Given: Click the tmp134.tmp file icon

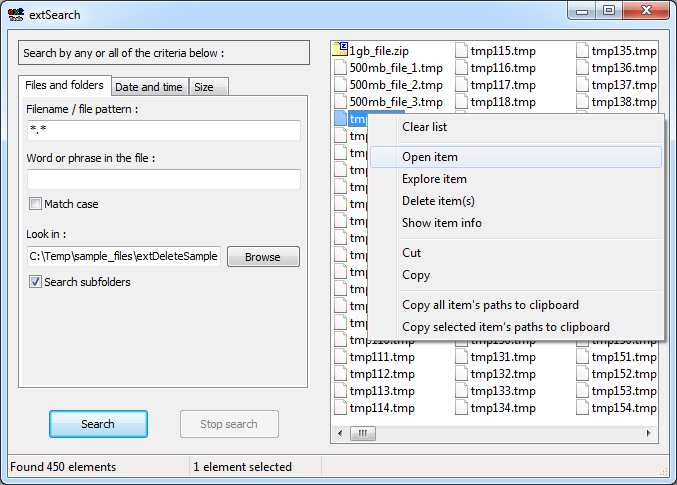Looking at the screenshot, I should (x=462, y=408).
